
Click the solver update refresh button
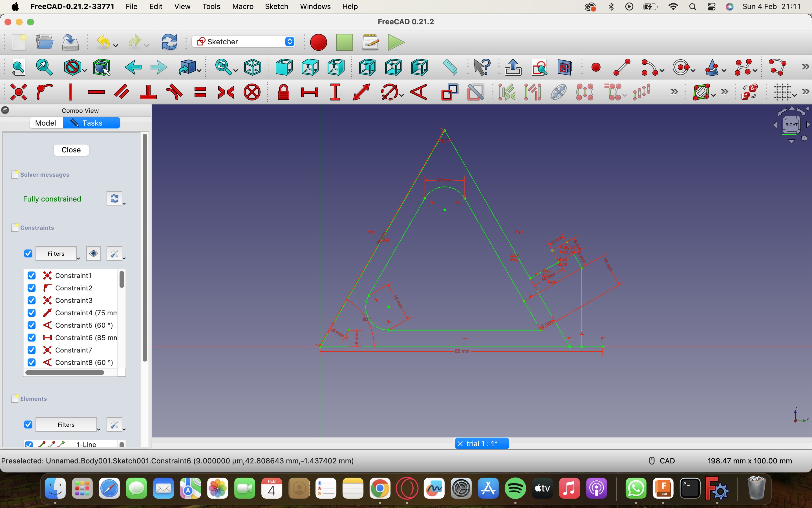pos(114,199)
